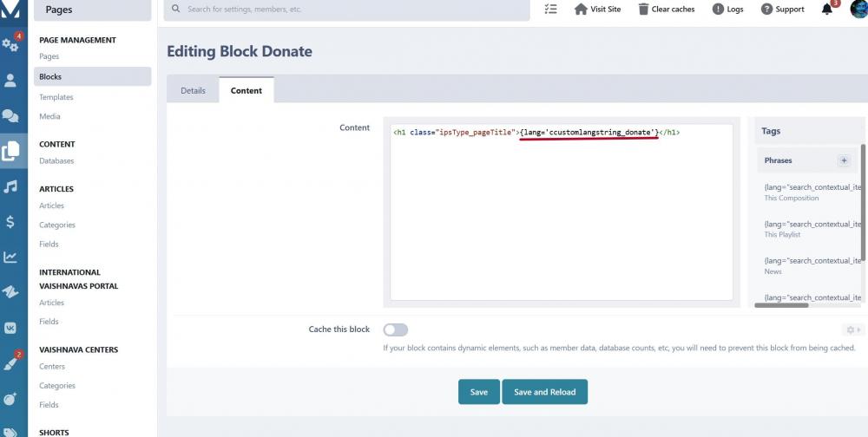Open the Customization paintbrush icon
This screenshot has width=868, height=437.
pos(10,363)
